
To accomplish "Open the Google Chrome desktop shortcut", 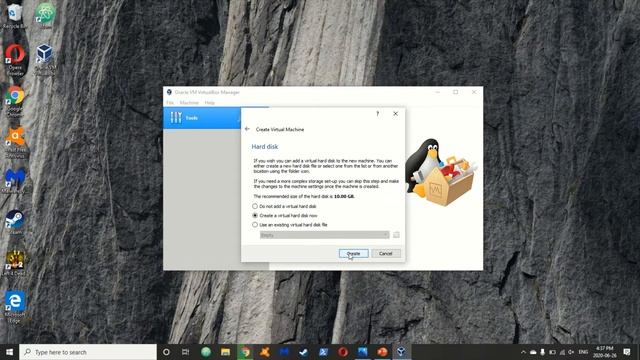I will pos(15,101).
